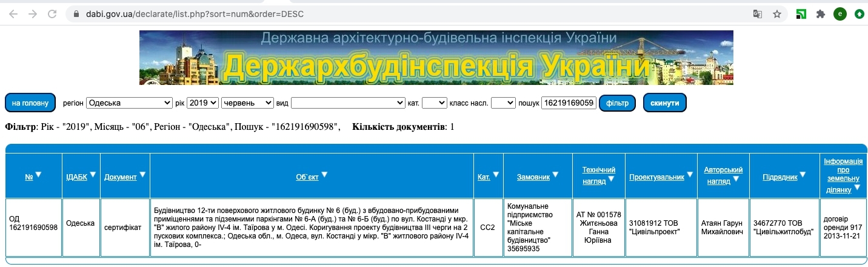The width and height of the screenshot is (868, 267).
Task: Click the sort arrow next to № column
Action: point(38,175)
